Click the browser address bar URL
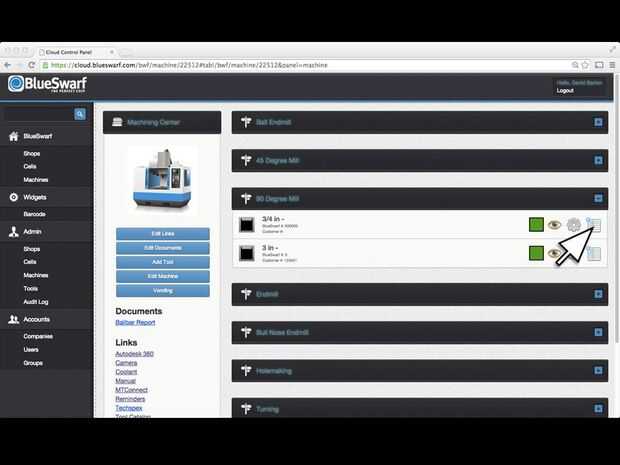 189,65
